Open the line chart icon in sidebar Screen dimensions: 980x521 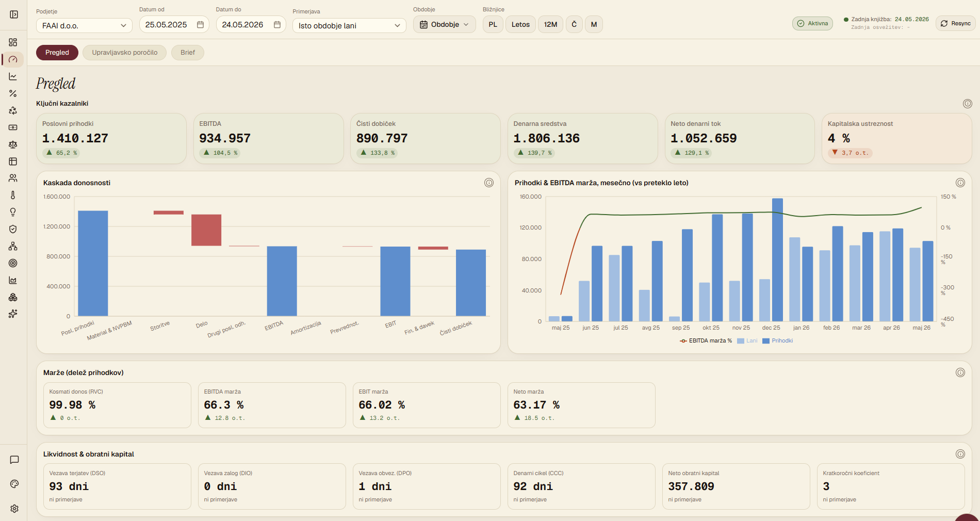(x=13, y=76)
